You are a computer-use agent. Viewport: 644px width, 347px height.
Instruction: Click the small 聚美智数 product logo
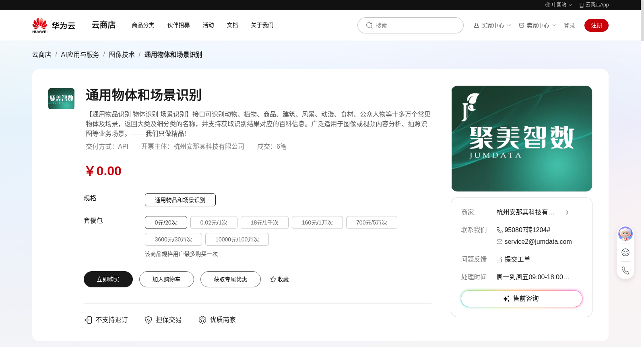click(61, 99)
